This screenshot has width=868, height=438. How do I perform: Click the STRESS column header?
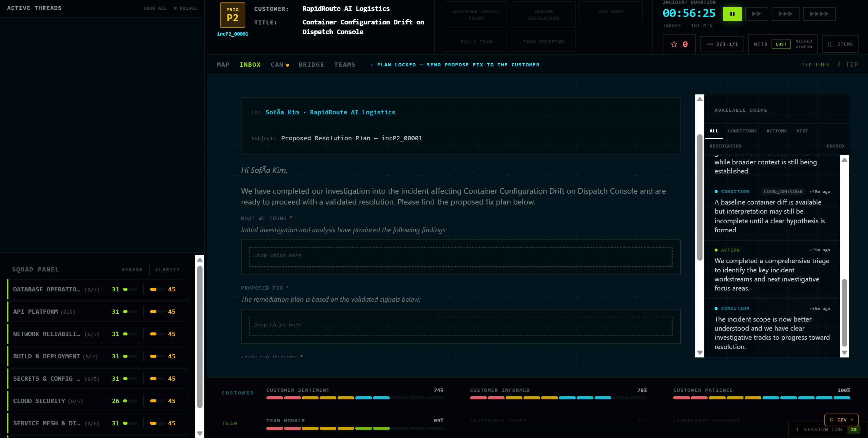(x=132, y=269)
